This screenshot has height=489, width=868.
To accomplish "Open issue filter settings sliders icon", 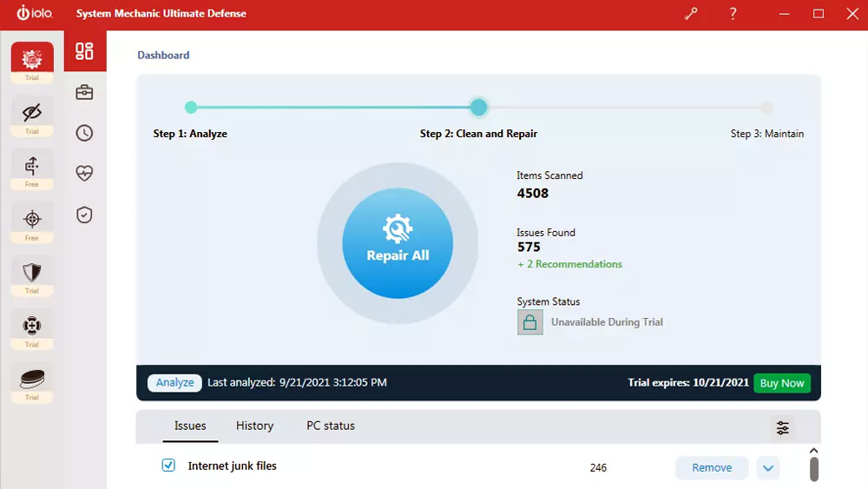I will (783, 427).
